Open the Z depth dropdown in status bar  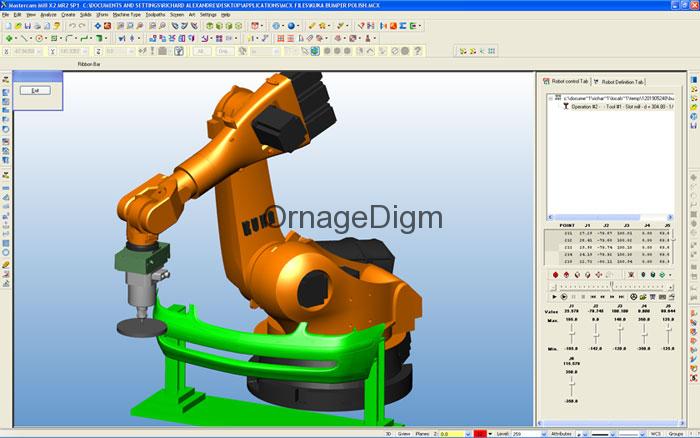click(468, 434)
